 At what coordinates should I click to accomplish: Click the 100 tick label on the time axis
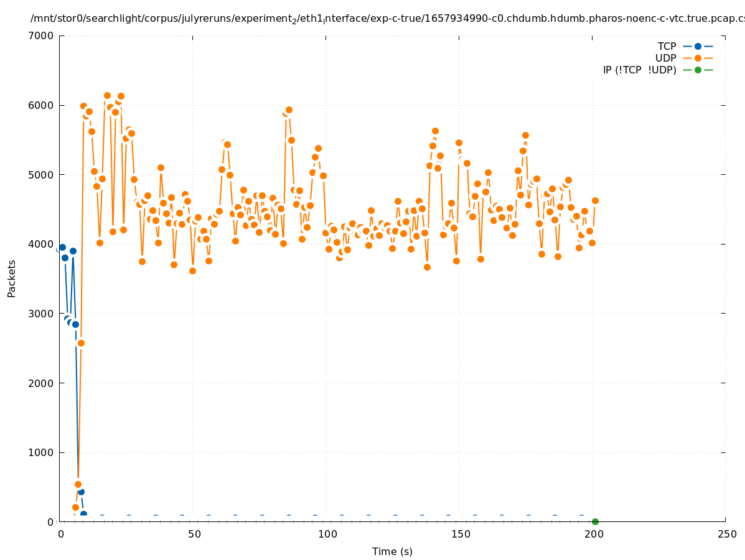326,534
